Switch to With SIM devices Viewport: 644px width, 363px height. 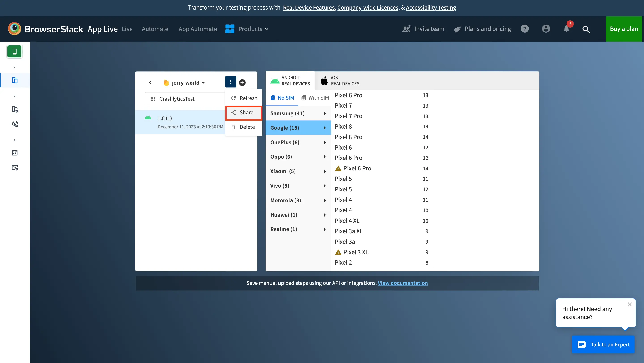[x=315, y=98]
